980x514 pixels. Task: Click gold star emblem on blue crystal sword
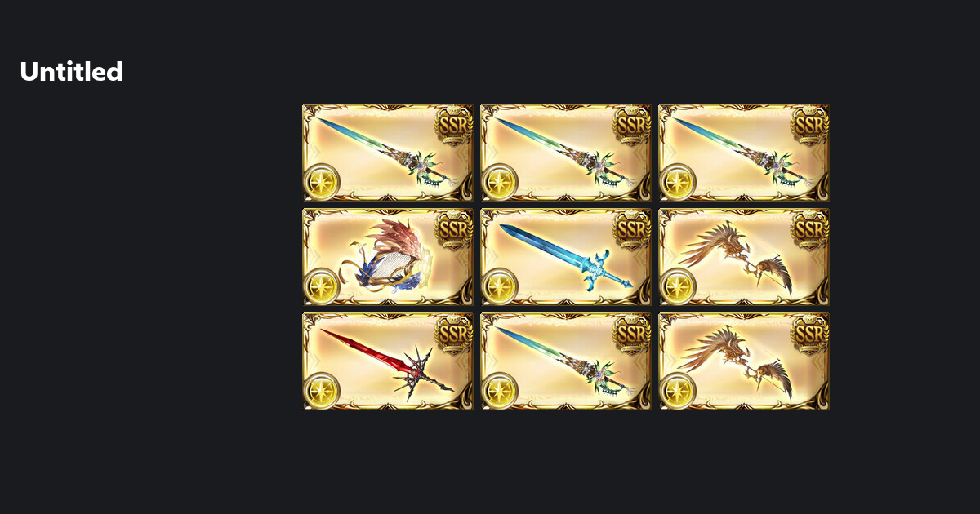click(x=500, y=286)
